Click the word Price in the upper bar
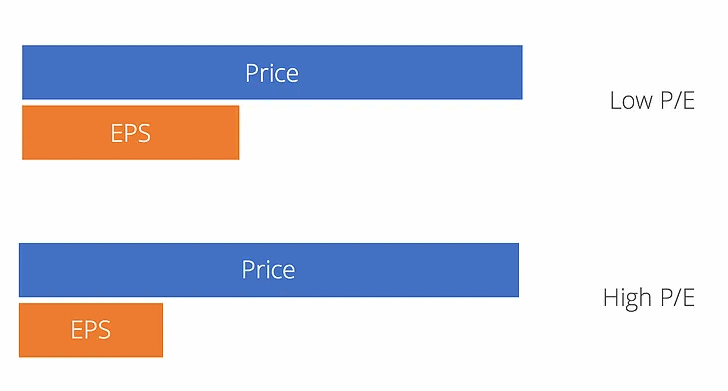Viewport: 728px width, 391px height. (272, 73)
